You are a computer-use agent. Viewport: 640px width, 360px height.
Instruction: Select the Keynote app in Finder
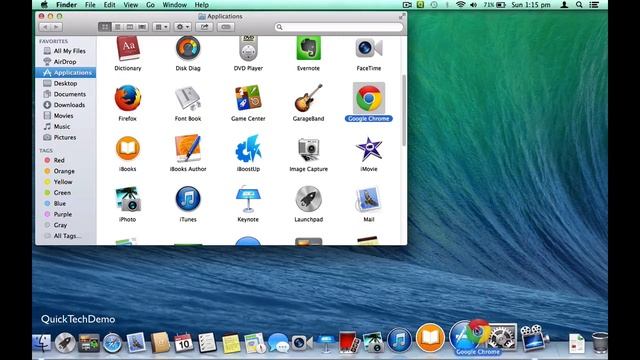coord(248,199)
